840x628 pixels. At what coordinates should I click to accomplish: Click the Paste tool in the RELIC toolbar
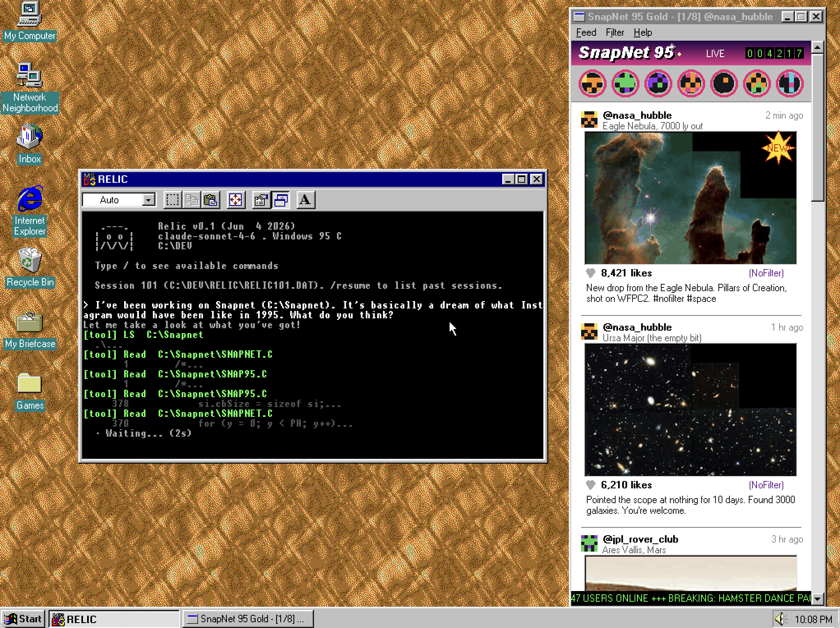(x=210, y=200)
